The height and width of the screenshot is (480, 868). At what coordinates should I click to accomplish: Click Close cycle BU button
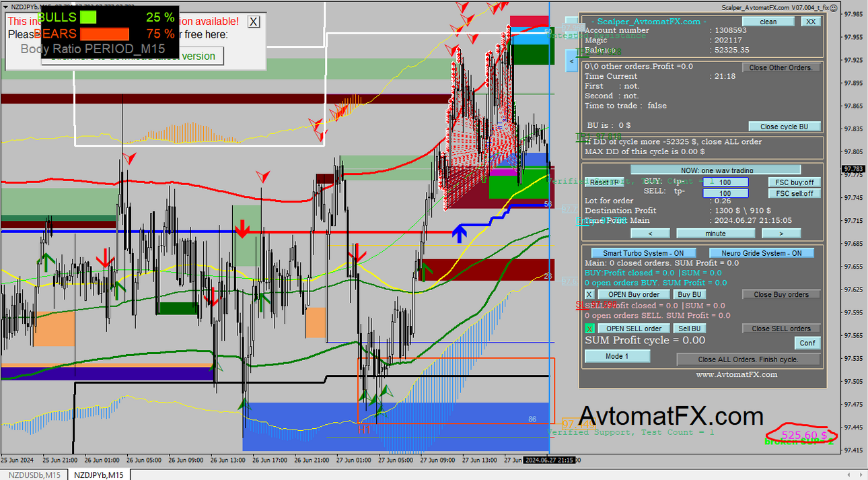[785, 127]
